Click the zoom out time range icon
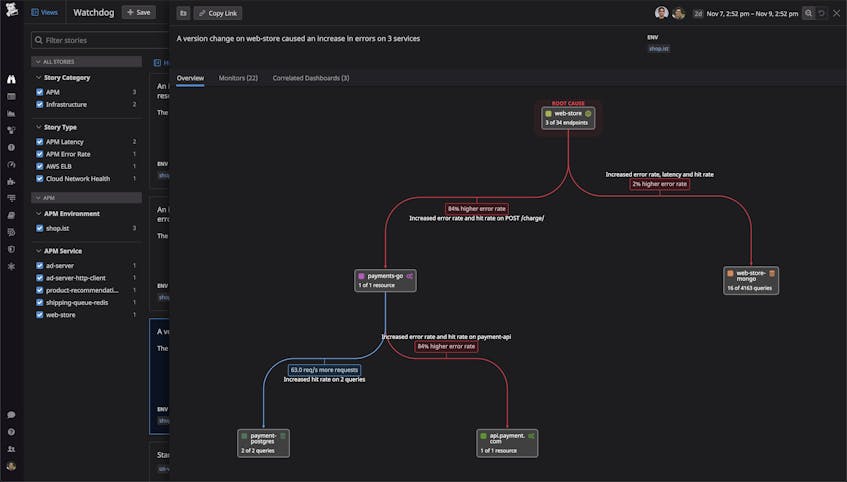Screen dimensions: 847x482 808,13
